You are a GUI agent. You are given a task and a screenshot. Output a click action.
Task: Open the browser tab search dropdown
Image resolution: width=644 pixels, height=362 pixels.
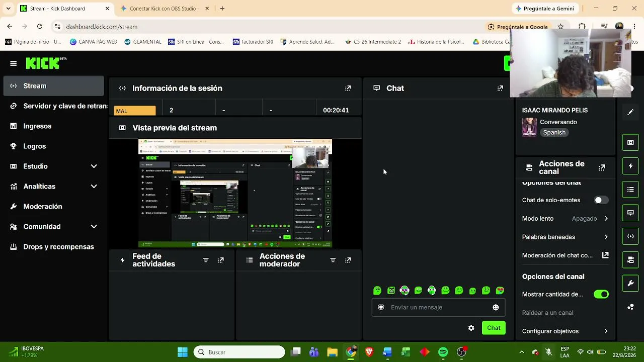pos(8,9)
